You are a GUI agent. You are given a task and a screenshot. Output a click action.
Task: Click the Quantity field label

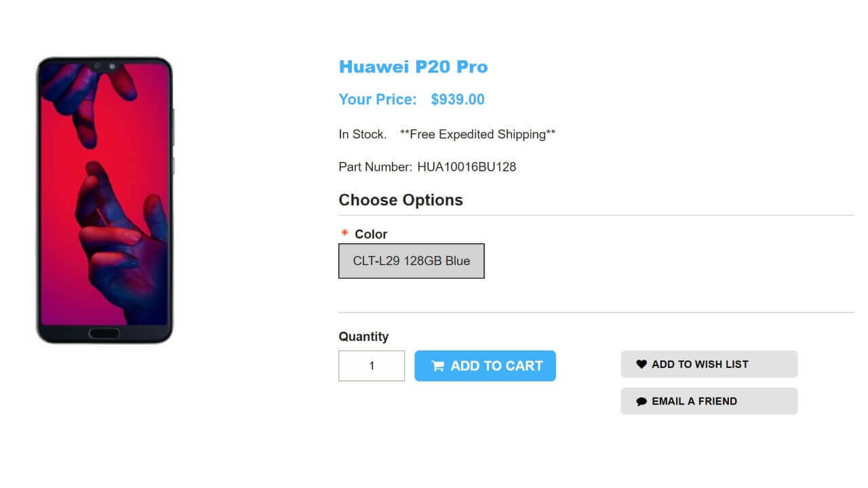pos(363,337)
